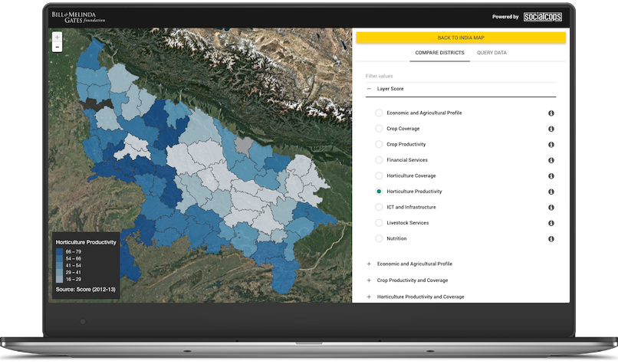Switch to Compare Districts tab
Viewport: 618px width, 364px height.
click(x=439, y=53)
